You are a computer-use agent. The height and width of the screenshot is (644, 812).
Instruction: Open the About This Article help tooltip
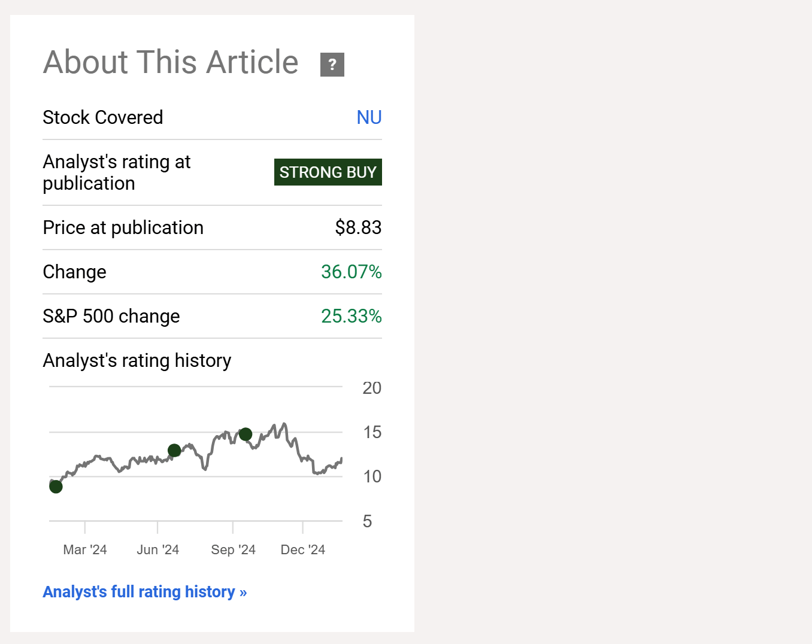click(332, 64)
